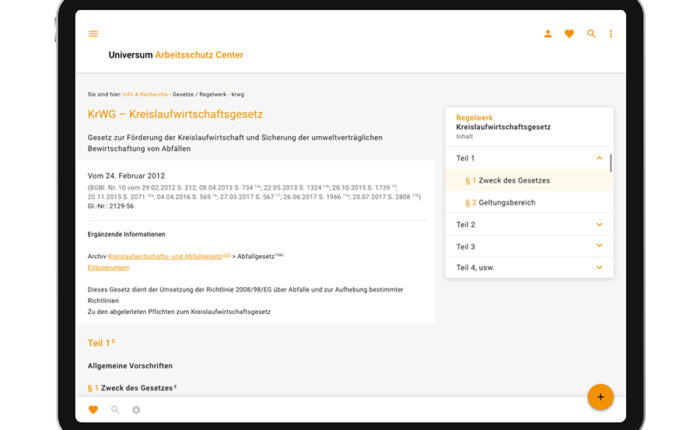Click the contents panel scrollbar
700x430 pixels.
pyautogui.click(x=610, y=163)
